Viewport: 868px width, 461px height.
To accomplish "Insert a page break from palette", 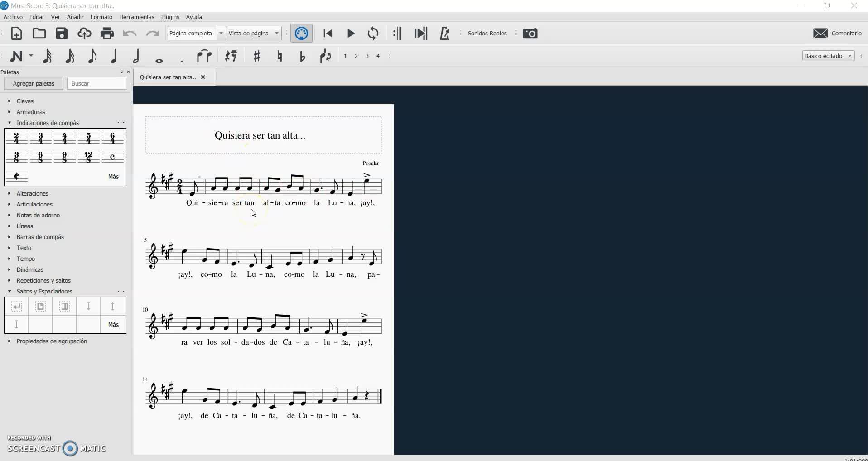I will coord(41,307).
